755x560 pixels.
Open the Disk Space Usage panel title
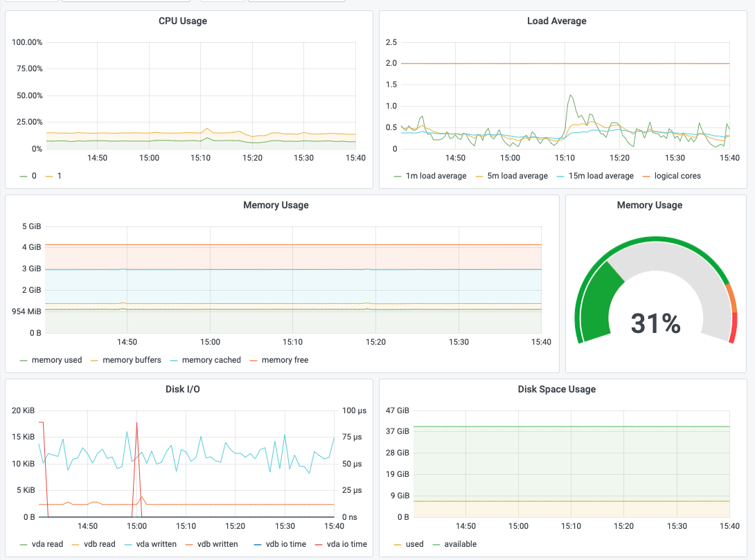557,389
